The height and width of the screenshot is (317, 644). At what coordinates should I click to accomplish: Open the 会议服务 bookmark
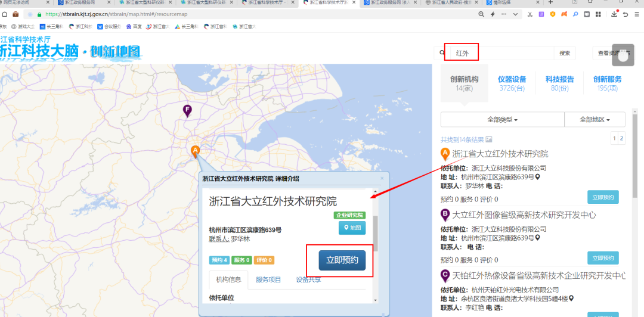(109, 27)
